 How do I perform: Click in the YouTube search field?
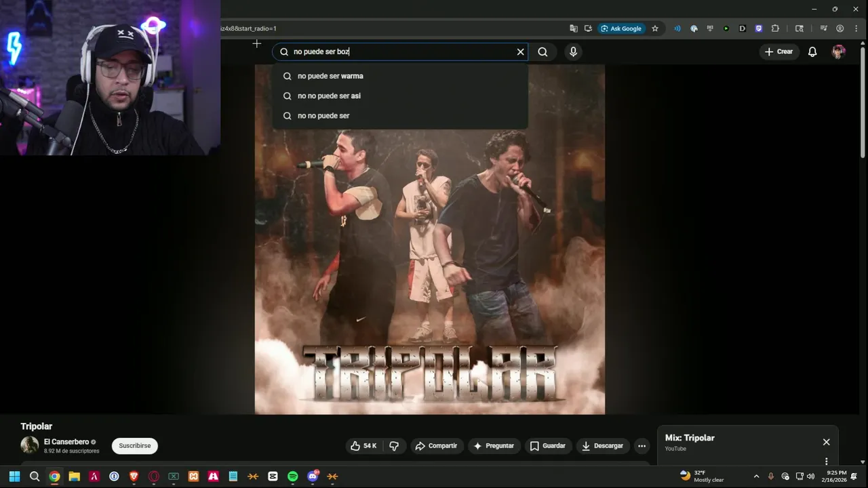coord(401,52)
